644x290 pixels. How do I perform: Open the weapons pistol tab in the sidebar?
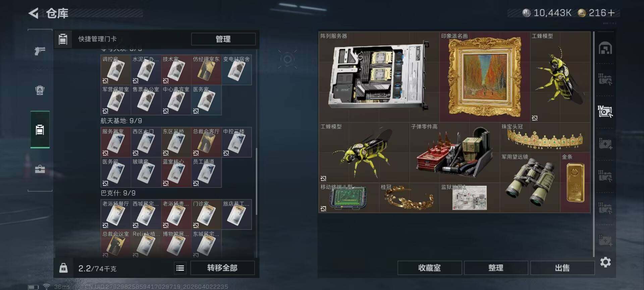pyautogui.click(x=40, y=51)
